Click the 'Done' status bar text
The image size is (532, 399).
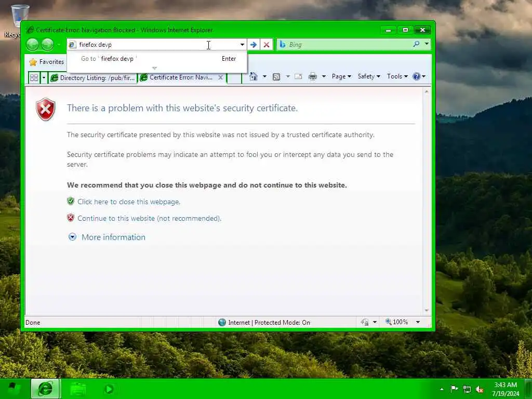33,323
